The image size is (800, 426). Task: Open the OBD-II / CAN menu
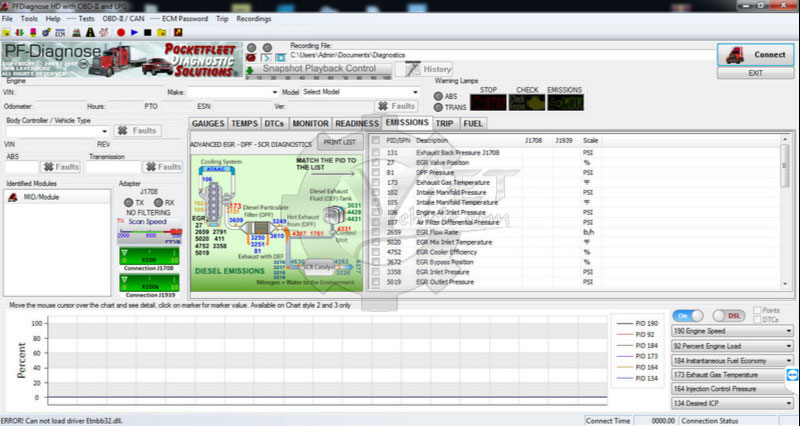[x=123, y=18]
